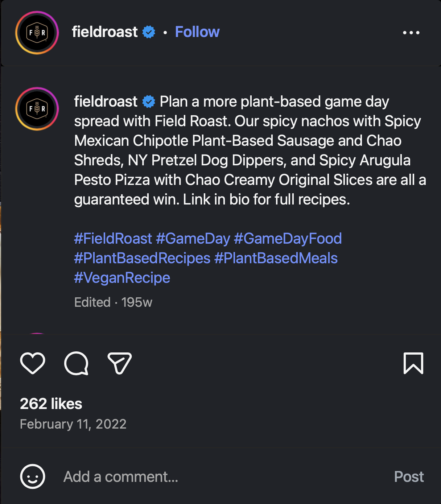
Task: Open emoji picker in comment box
Action: (x=33, y=476)
